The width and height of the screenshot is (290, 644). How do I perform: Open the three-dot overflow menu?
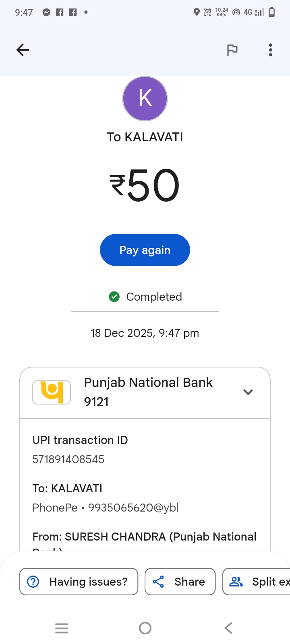pyautogui.click(x=271, y=50)
